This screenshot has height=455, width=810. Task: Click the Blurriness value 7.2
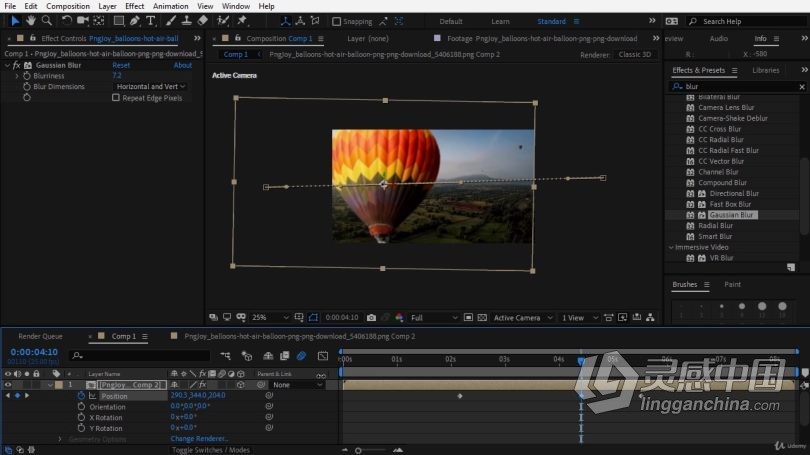(117, 75)
